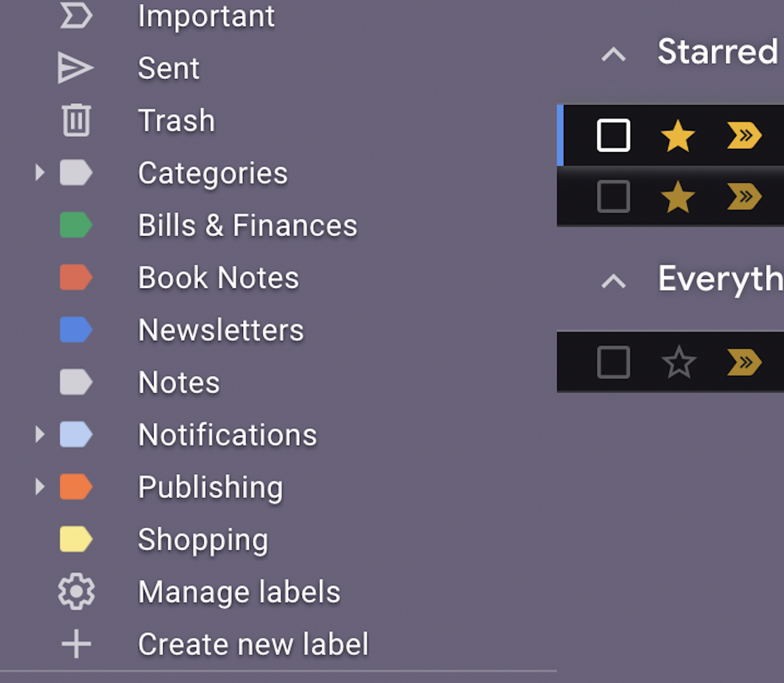Image resolution: width=784 pixels, height=683 pixels.
Task: Click the Sent paper-plane icon
Action: tap(76, 68)
